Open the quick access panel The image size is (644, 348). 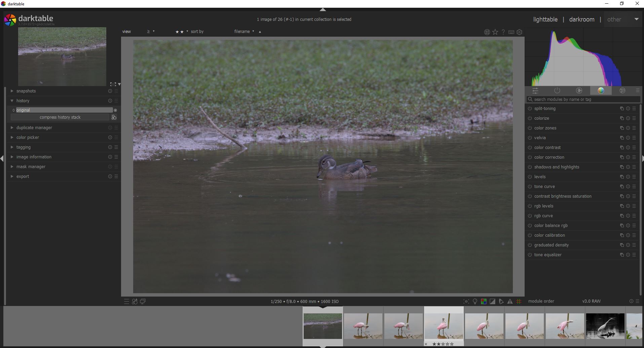tap(535, 90)
